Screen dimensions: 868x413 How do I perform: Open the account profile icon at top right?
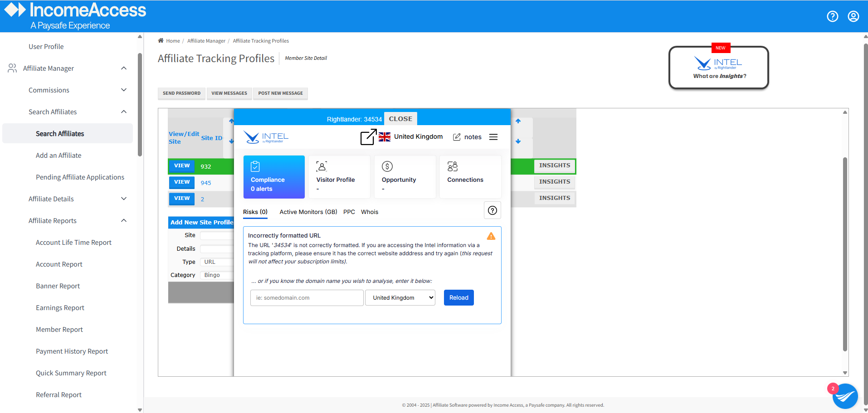pyautogui.click(x=853, y=16)
